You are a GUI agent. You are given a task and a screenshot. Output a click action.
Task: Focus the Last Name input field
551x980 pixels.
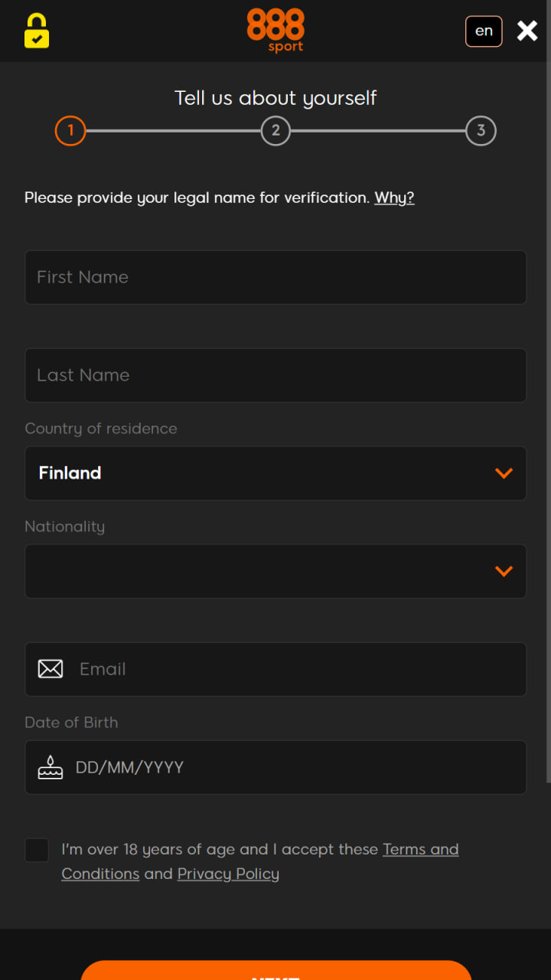(x=275, y=375)
